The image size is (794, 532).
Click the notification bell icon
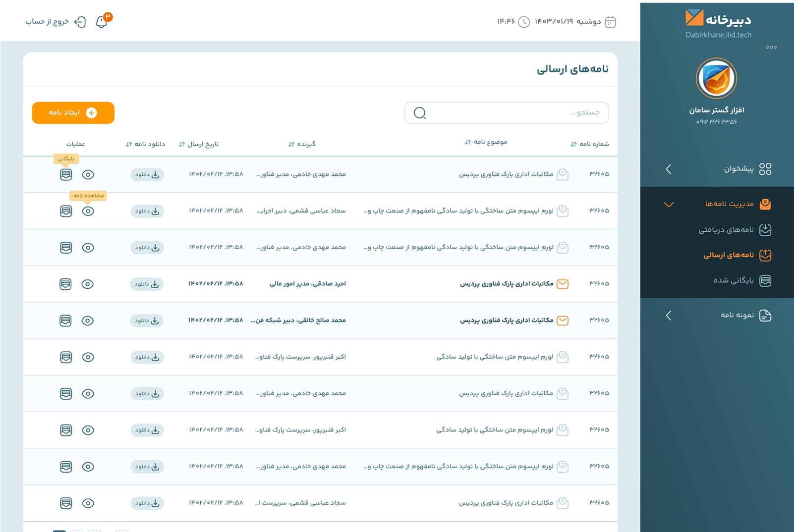(x=102, y=22)
